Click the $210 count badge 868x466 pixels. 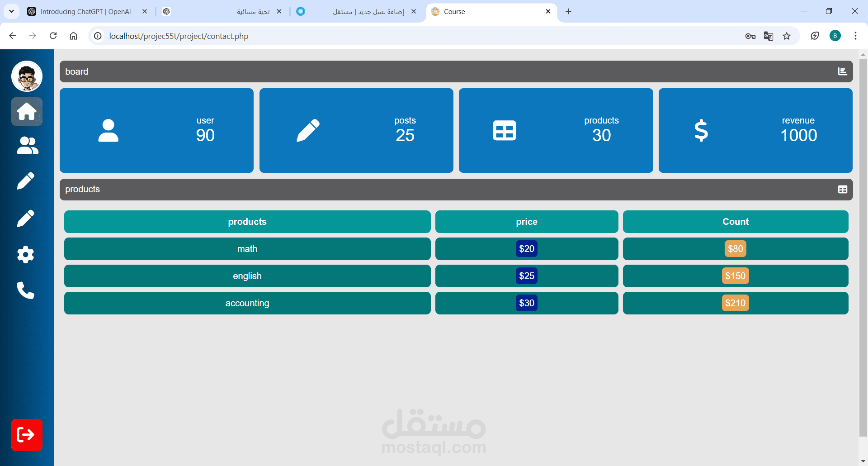[x=736, y=303]
